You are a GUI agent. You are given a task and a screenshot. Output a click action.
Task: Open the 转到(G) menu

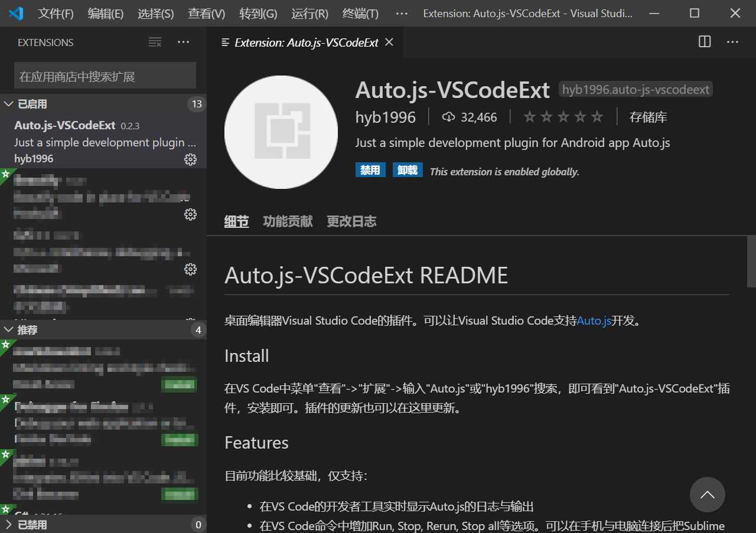coord(258,13)
